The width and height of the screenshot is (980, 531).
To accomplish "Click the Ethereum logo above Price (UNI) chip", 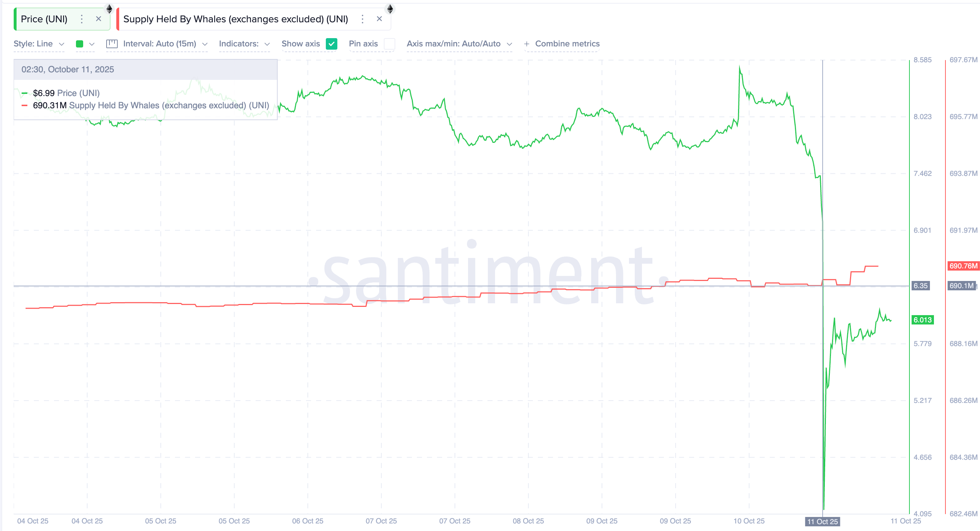I will click(x=109, y=8).
